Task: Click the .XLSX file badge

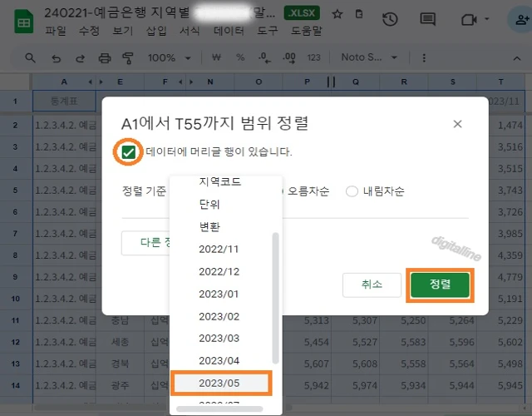Action: tap(302, 13)
